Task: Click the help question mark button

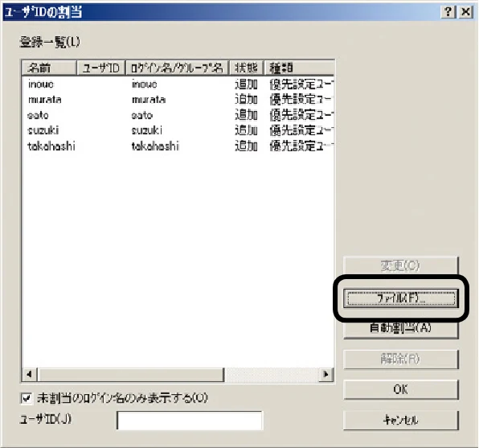Action: pos(448,12)
